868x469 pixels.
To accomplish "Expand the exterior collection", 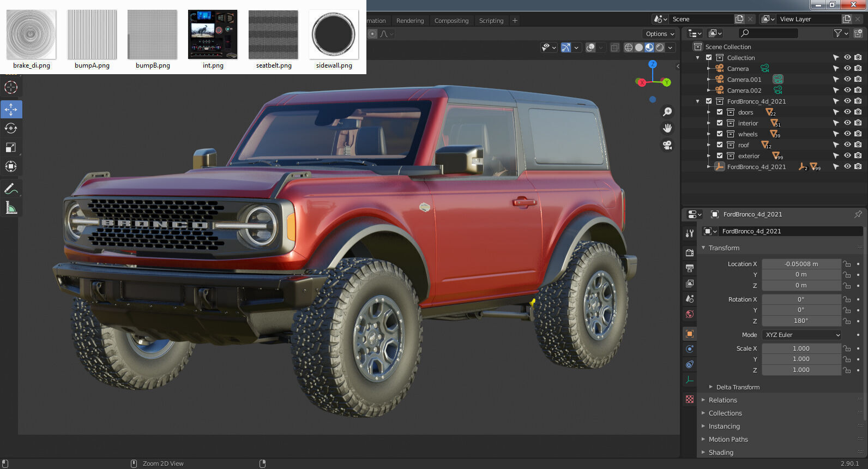I will [709, 155].
